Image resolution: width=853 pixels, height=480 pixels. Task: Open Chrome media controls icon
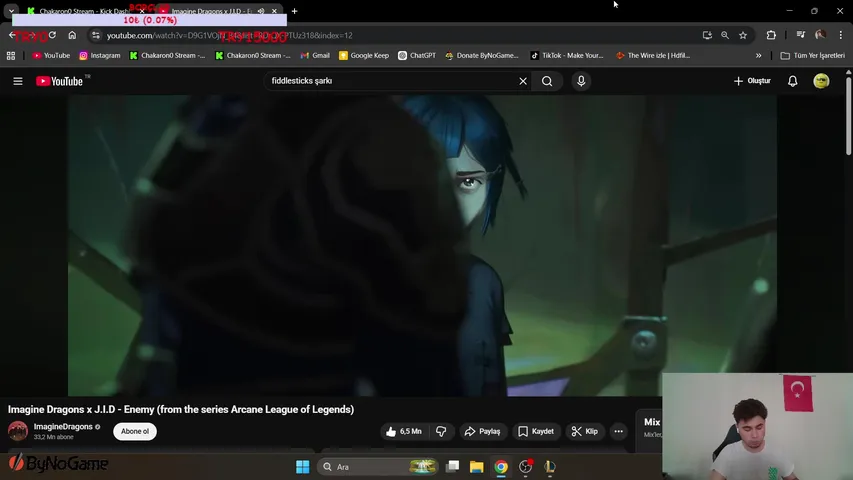pos(801,35)
